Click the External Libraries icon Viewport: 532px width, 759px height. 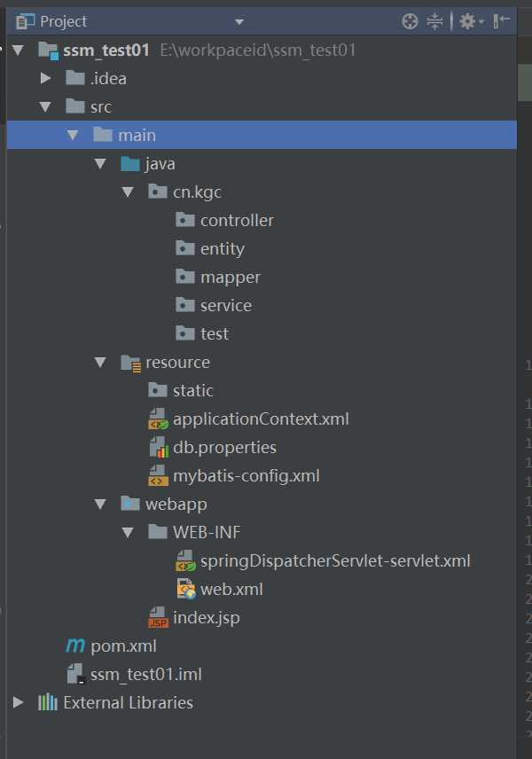point(48,702)
